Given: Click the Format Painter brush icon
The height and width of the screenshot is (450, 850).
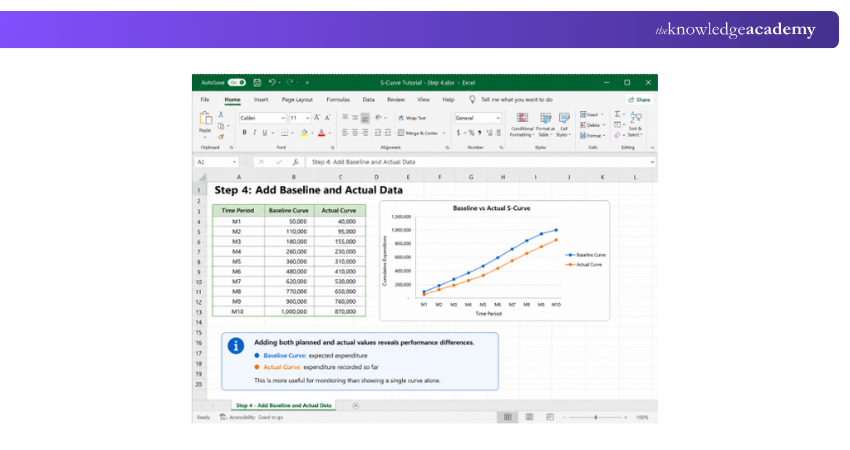Looking at the screenshot, I should (221, 137).
